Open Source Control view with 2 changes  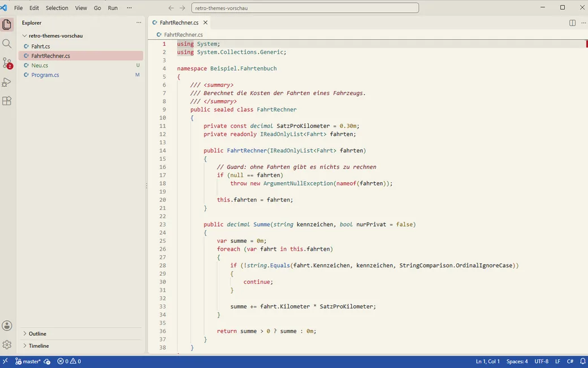tap(7, 63)
